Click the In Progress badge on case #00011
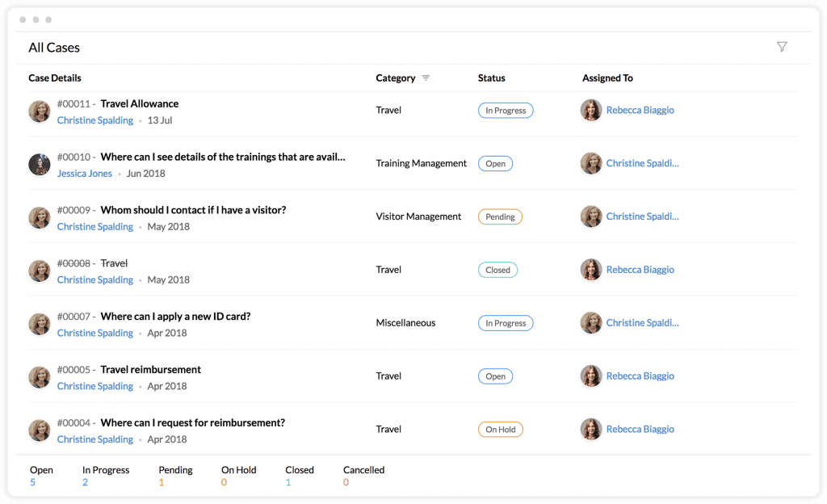Screen dimensions: 827x504 click(506, 110)
